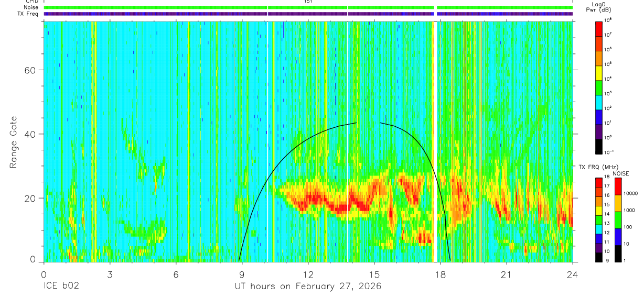Screen dimensions: 644x297
Task: Click the '24' tick label on the UT hours axis
Action: (x=573, y=274)
